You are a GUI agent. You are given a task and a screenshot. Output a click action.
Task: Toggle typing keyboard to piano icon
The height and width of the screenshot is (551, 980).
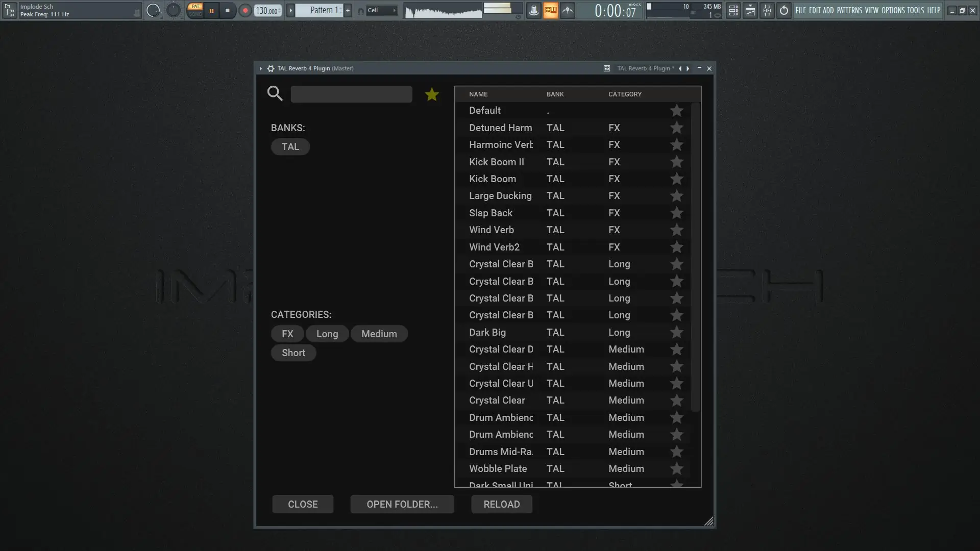550,10
